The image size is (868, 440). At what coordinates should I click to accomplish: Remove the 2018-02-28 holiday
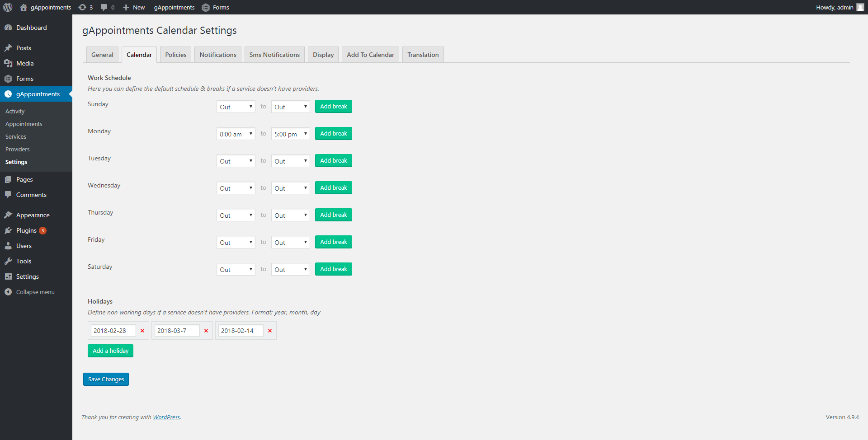coord(142,331)
